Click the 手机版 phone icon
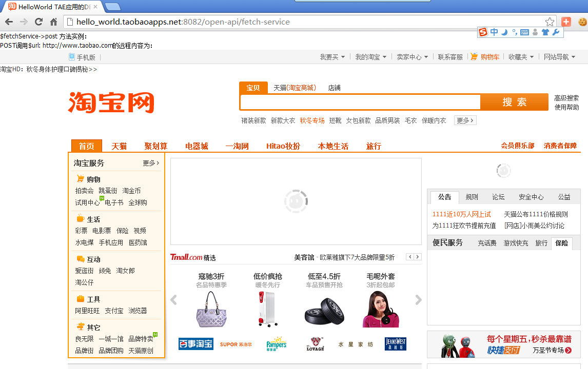This screenshot has width=588, height=369. (x=72, y=57)
